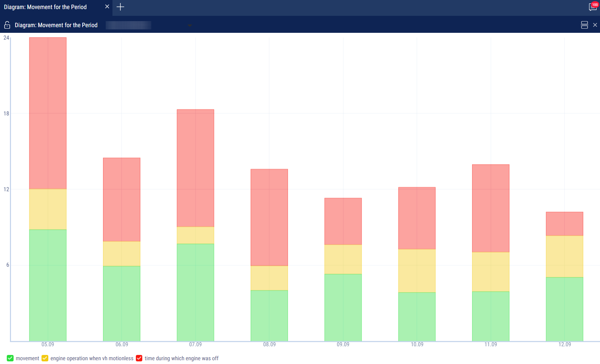Open the dropdown arrow in the header
The image size is (600, 364).
click(190, 25)
